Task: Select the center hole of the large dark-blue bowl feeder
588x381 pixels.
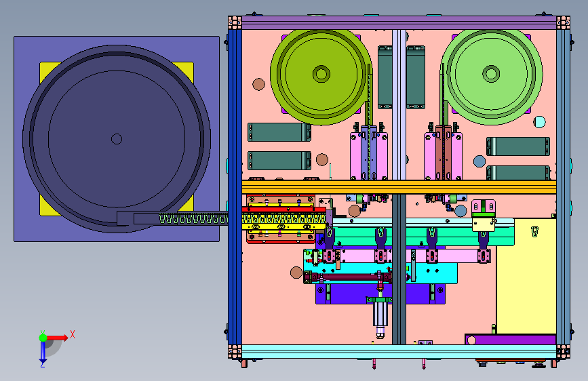Action: (x=117, y=139)
